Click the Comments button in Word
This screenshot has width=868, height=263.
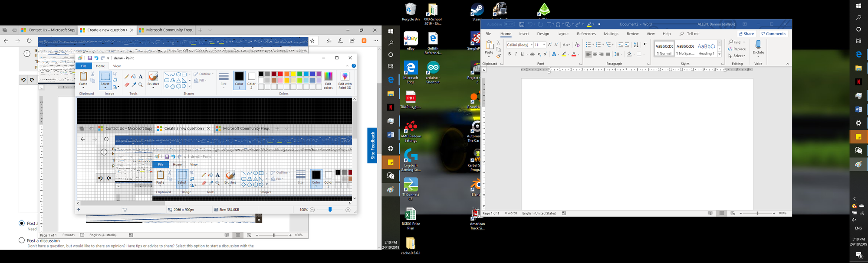tap(773, 34)
